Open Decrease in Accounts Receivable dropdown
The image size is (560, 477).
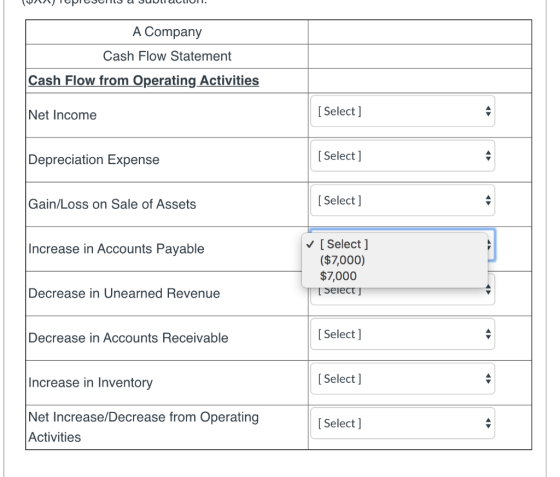coord(402,334)
